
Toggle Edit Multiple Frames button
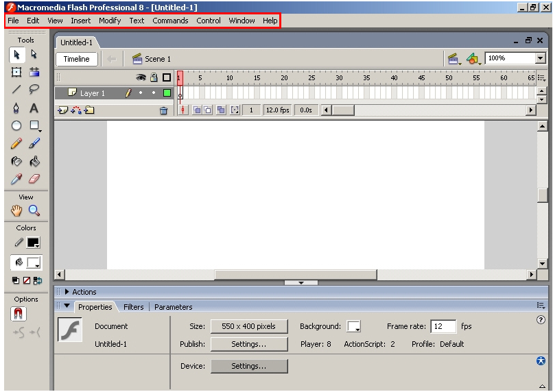[221, 110]
